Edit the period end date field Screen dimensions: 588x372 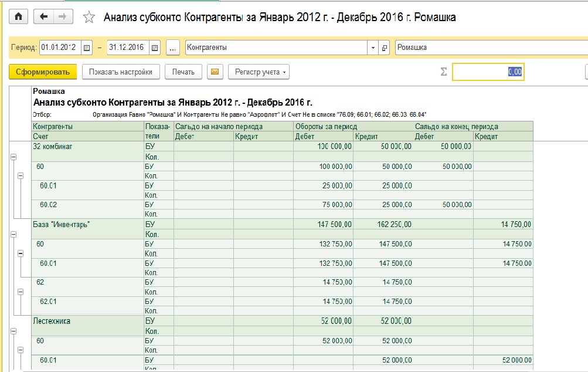click(128, 48)
